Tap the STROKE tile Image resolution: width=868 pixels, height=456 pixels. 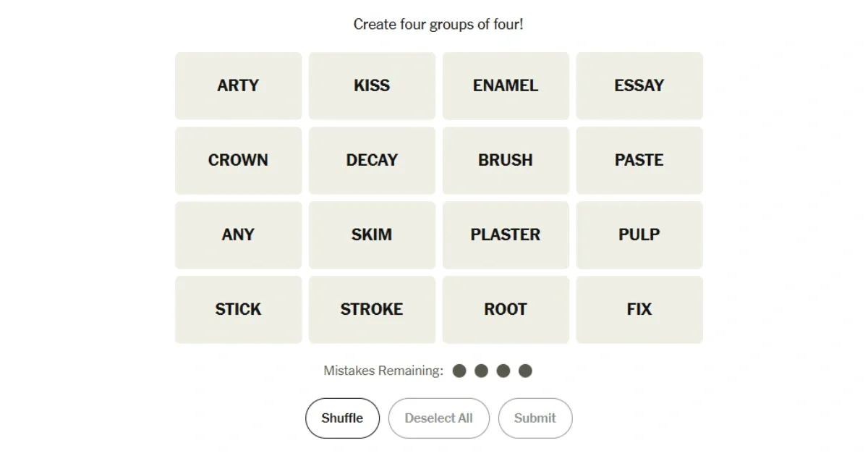[x=372, y=309]
